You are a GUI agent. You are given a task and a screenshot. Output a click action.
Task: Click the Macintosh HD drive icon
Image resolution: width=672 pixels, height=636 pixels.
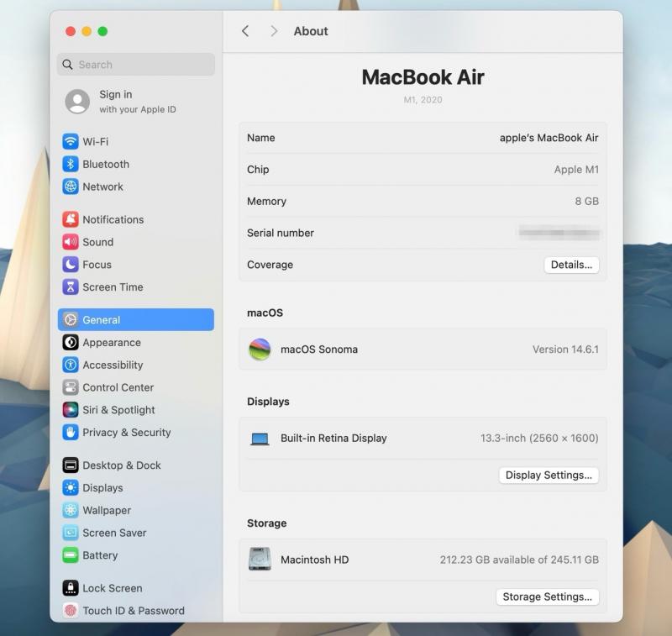click(260, 559)
